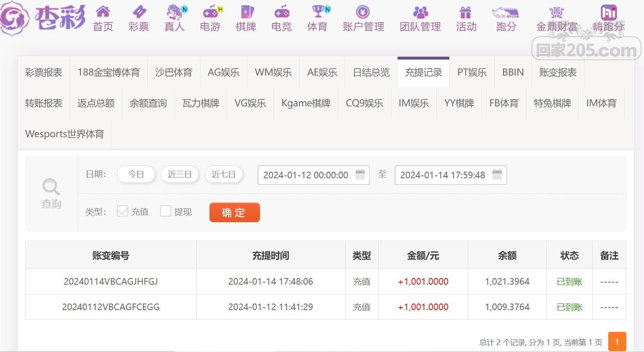Open the 电竞 esports controller icon
The width and height of the screenshot is (644, 352).
pyautogui.click(x=282, y=12)
